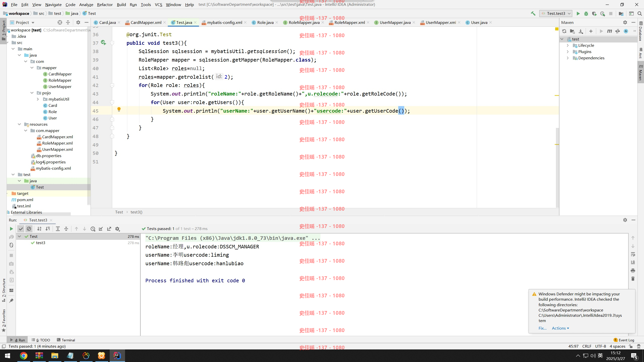
Task: Open Search Everywhere magnifier icon
Action: point(639,14)
